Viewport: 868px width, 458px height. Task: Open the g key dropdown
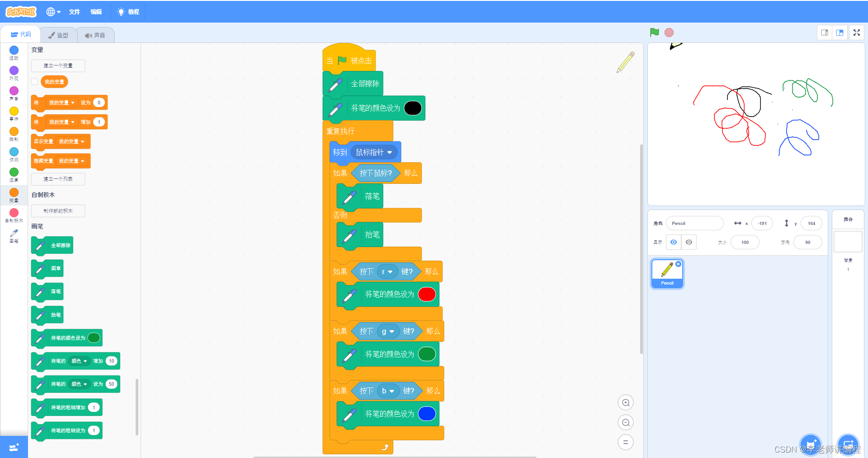pyautogui.click(x=388, y=332)
